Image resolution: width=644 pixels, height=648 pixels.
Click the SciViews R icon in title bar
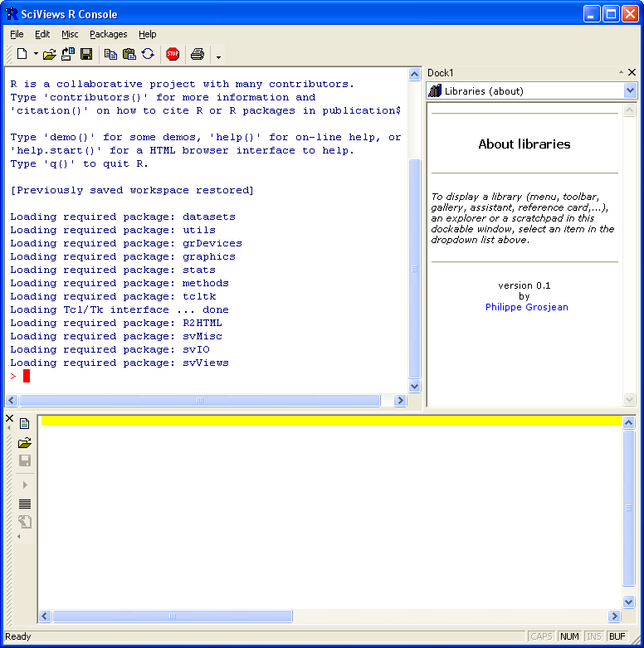pyautogui.click(x=12, y=14)
